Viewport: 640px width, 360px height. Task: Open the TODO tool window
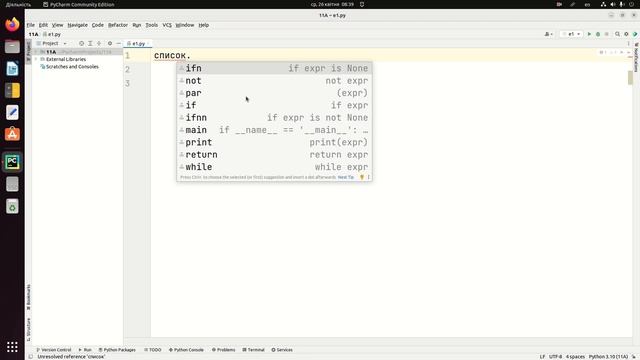[x=152, y=350]
